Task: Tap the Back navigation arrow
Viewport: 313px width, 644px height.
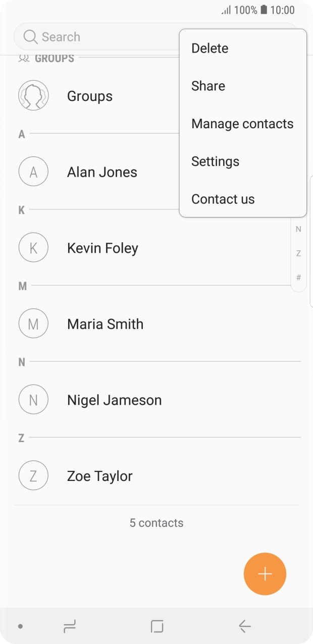Action: point(244,626)
